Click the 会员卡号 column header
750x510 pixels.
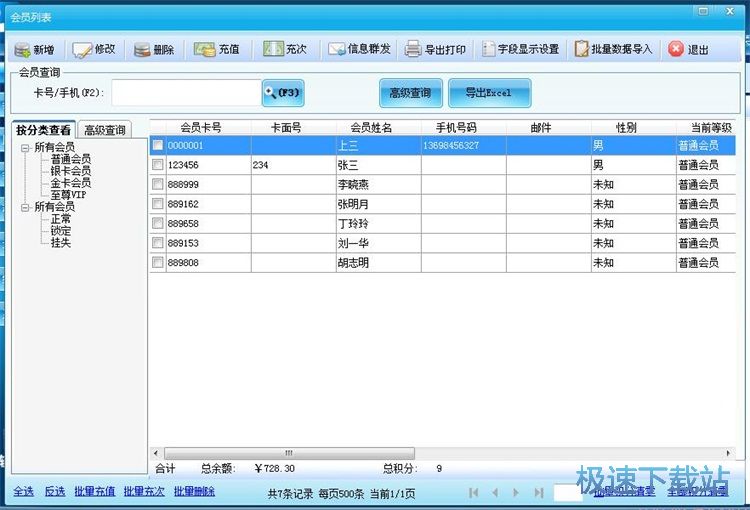tap(201, 128)
